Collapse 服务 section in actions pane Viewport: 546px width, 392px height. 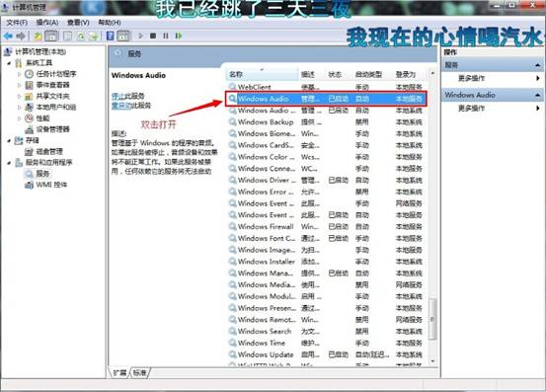[x=537, y=65]
